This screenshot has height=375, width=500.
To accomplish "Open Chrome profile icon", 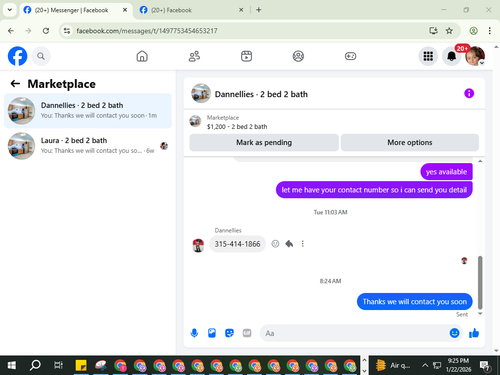I will tap(473, 31).
